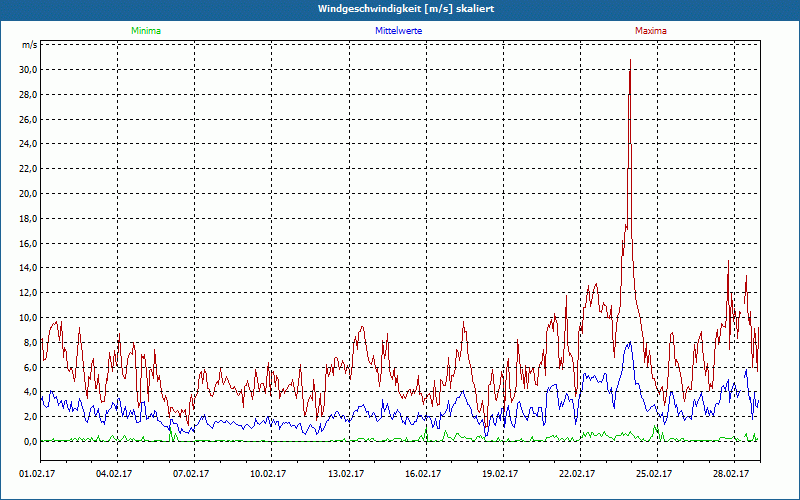Screen dimensions: 800x500
Task: Click the 19.02.17 date label
Action: [500, 474]
